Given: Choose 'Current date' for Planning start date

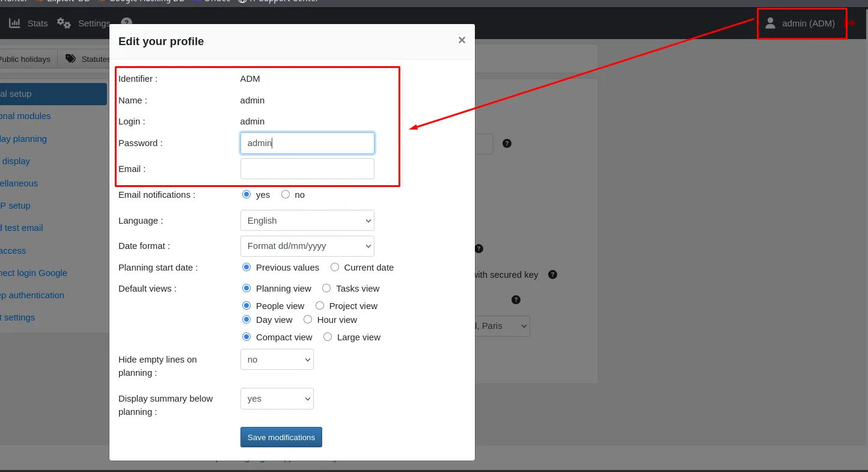Looking at the screenshot, I should tap(335, 267).
